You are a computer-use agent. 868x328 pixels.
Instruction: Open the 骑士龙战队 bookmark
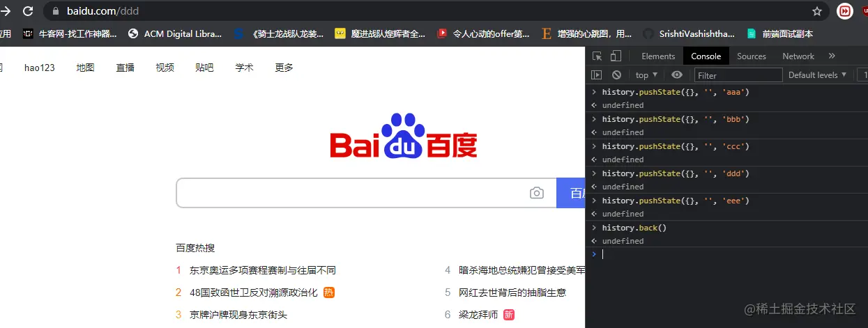coord(279,33)
